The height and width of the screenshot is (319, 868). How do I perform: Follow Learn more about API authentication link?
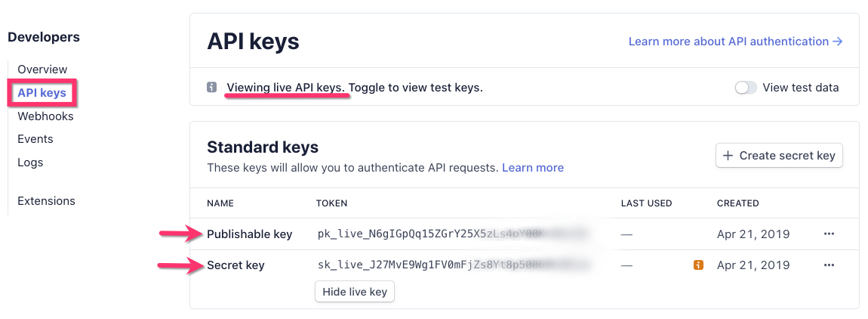728,42
